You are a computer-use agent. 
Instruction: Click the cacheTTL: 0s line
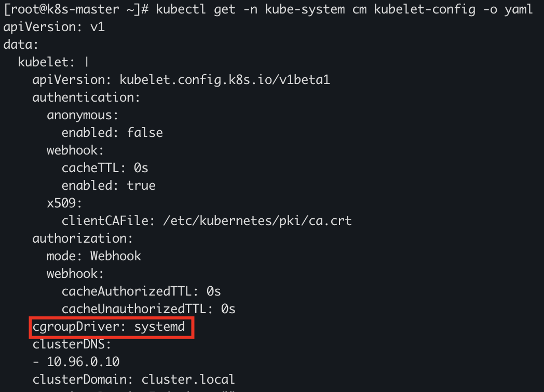(x=105, y=168)
